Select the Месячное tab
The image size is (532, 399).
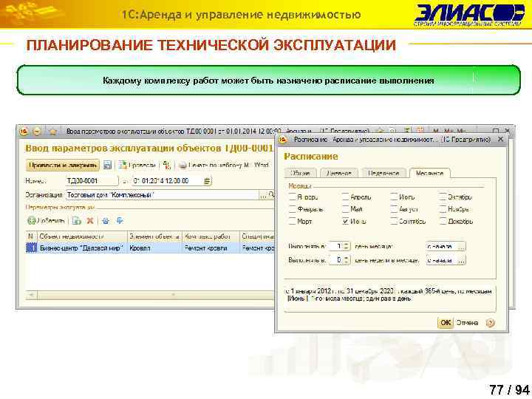pyautogui.click(x=429, y=173)
